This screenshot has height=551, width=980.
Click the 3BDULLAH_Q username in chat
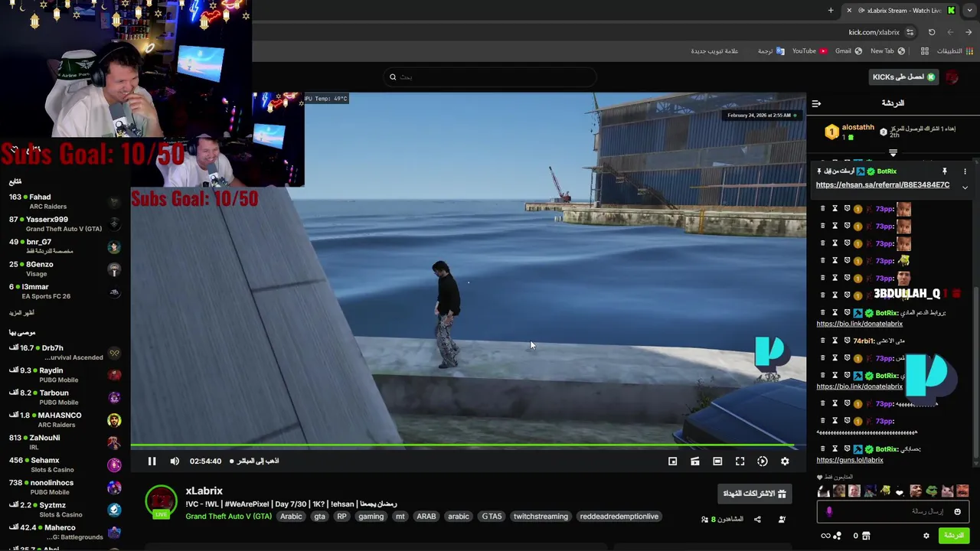[907, 294]
